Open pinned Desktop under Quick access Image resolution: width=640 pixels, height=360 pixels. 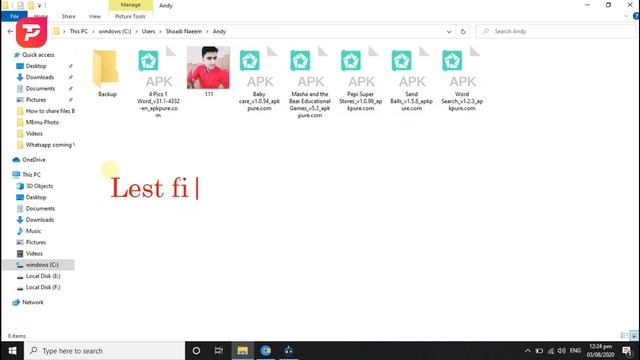pos(36,66)
